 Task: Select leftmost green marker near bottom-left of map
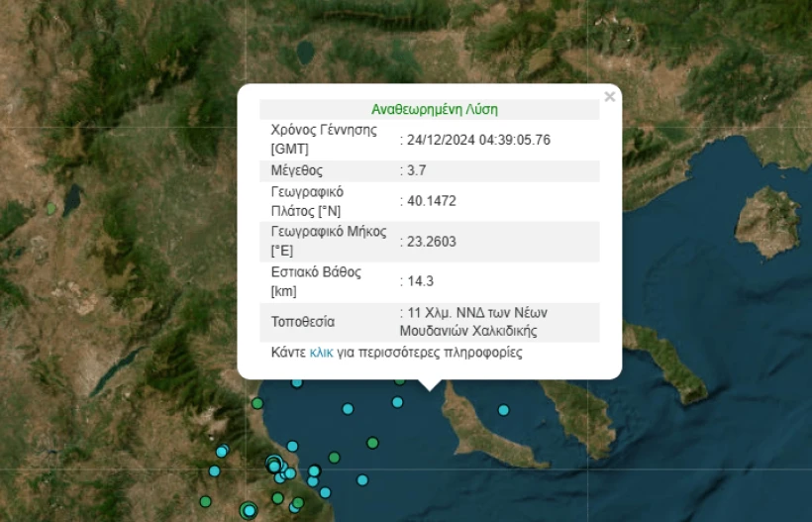205,501
